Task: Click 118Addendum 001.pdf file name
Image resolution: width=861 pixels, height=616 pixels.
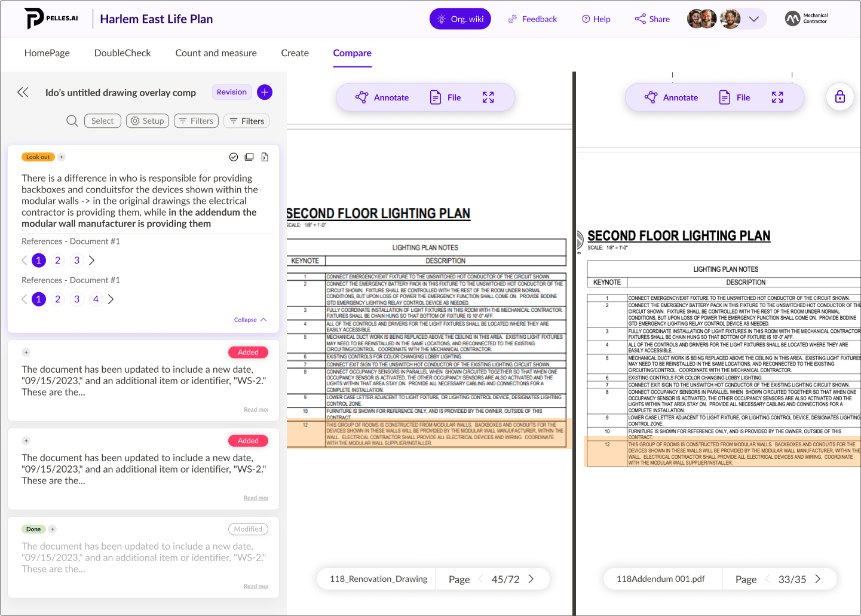Action: click(660, 579)
